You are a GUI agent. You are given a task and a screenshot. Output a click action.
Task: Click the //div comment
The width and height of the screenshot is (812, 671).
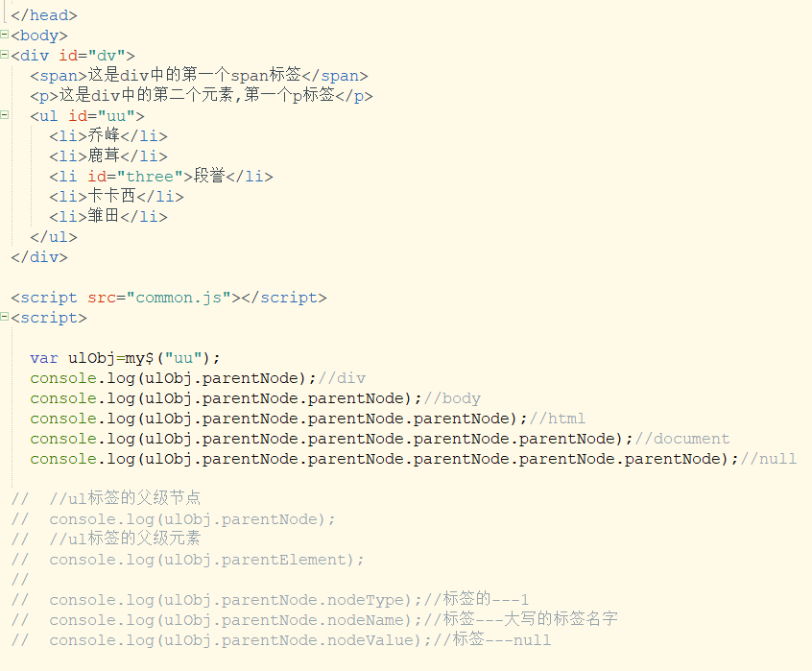pos(343,378)
